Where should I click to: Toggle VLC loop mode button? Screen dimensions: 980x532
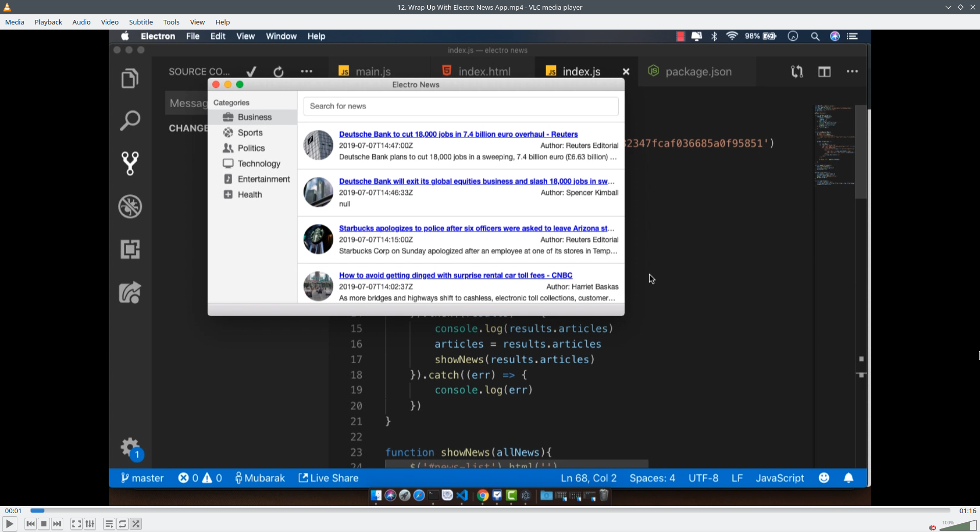coord(122,524)
